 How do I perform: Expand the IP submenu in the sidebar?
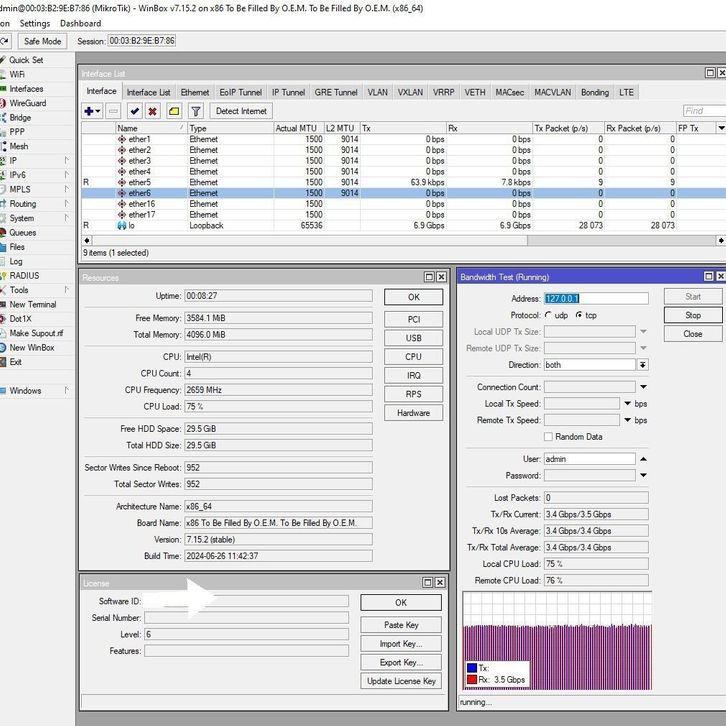pos(67,160)
